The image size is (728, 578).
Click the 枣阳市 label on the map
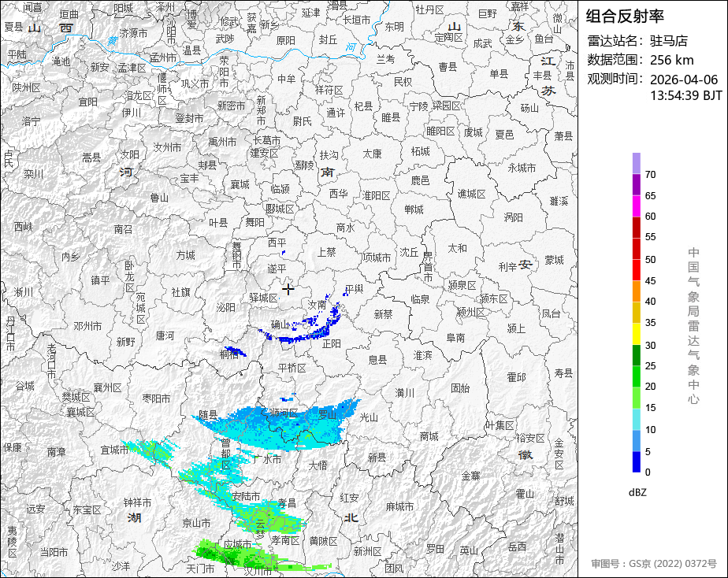156,398
